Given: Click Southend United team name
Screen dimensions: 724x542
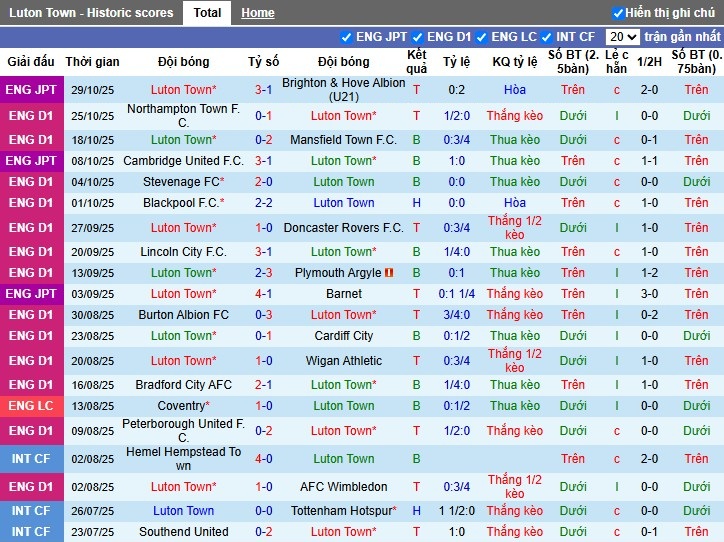Looking at the screenshot, I should coord(183,532).
